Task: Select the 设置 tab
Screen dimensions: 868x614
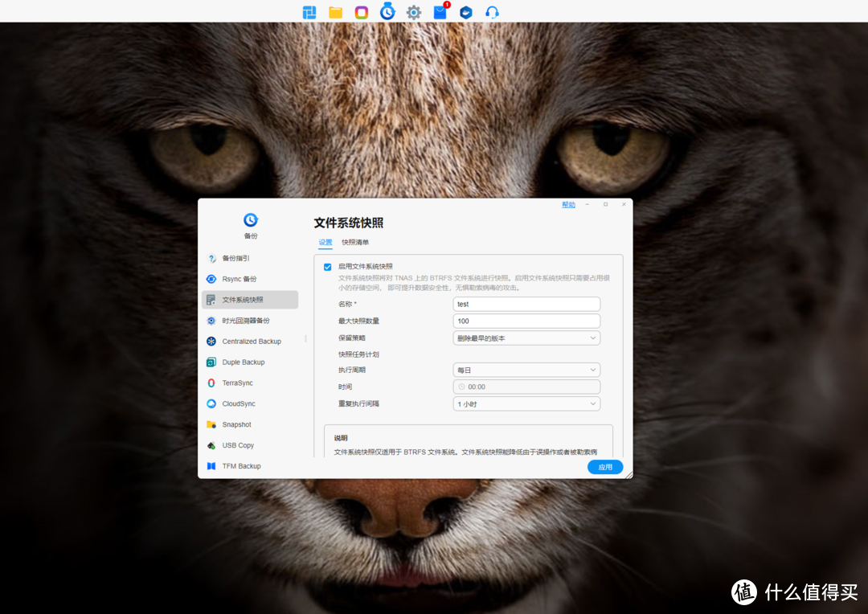Action: (x=325, y=242)
